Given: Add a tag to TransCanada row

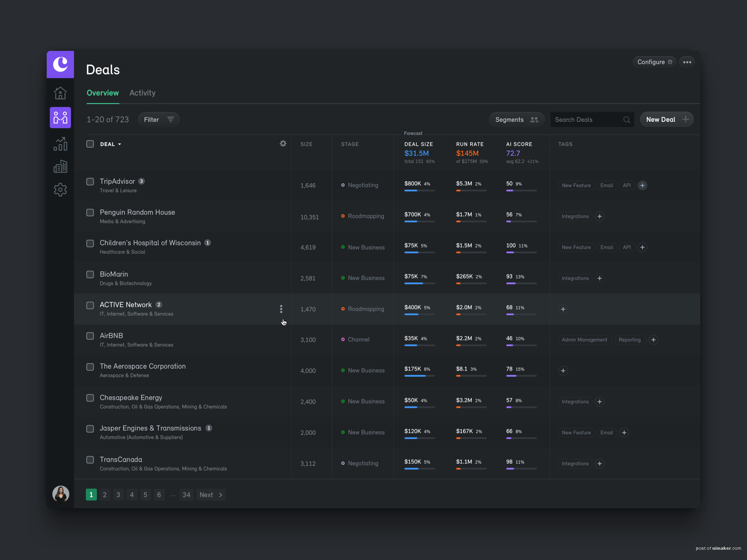Looking at the screenshot, I should point(600,464).
